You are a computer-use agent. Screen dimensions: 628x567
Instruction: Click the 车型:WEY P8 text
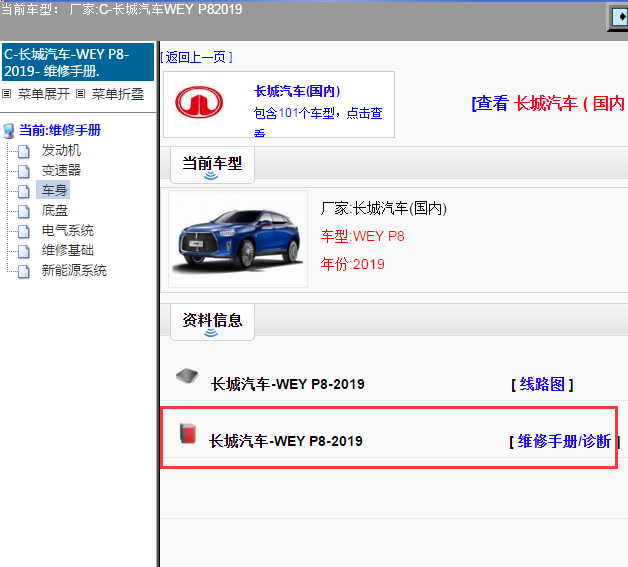point(362,236)
